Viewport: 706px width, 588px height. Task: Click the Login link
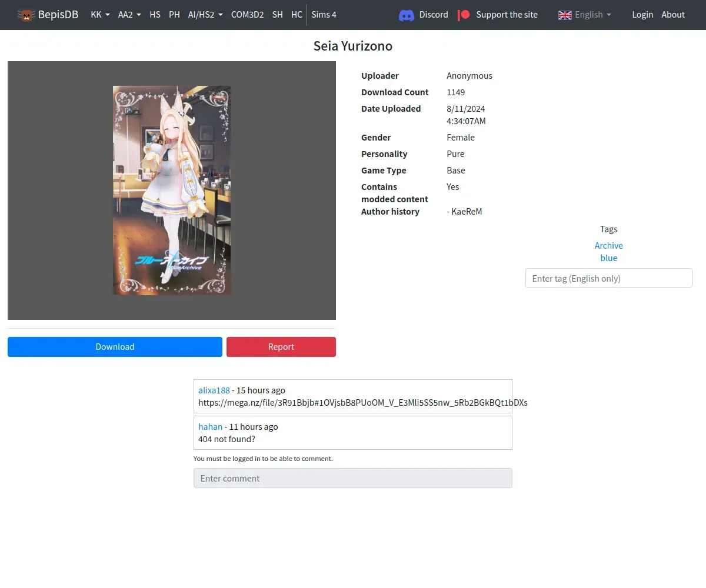coord(642,15)
